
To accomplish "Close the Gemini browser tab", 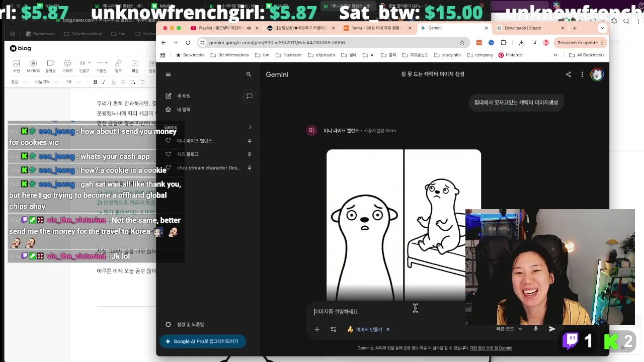I will (486, 28).
